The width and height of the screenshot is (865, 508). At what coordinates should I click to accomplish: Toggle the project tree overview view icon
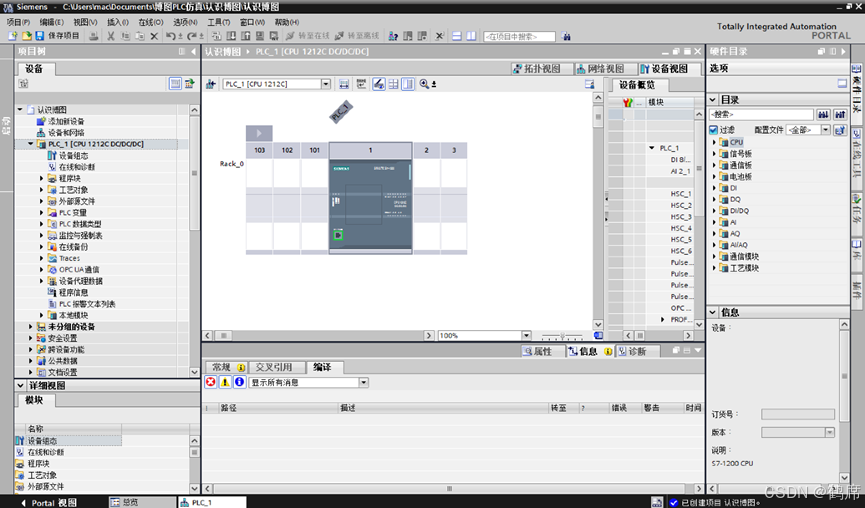pyautogui.click(x=175, y=84)
